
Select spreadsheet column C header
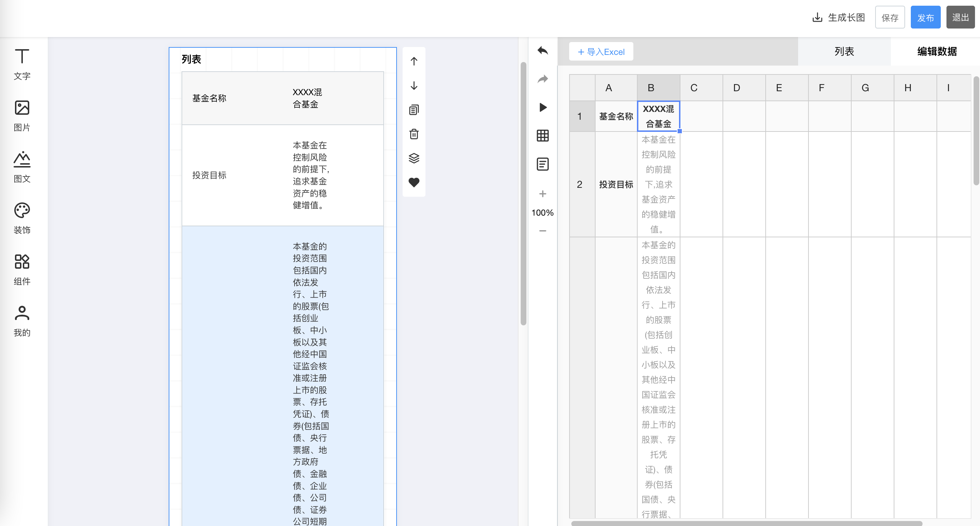(x=701, y=88)
